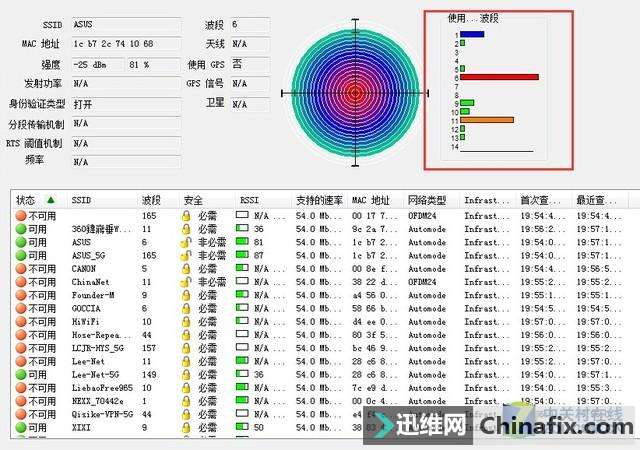
Task: Click the SSID field showing ASUS
Action: click(125, 24)
